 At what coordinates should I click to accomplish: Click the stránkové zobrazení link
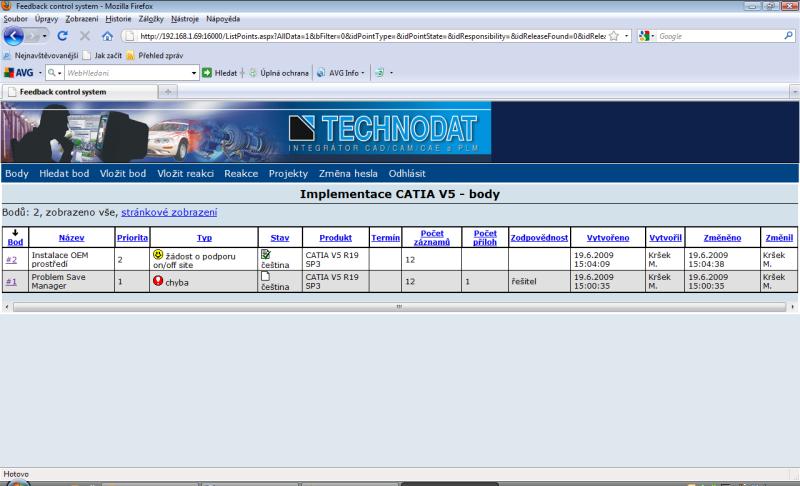pyautogui.click(x=169, y=212)
